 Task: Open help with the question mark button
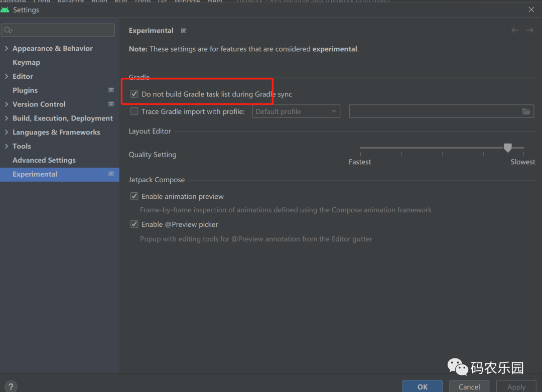11,386
